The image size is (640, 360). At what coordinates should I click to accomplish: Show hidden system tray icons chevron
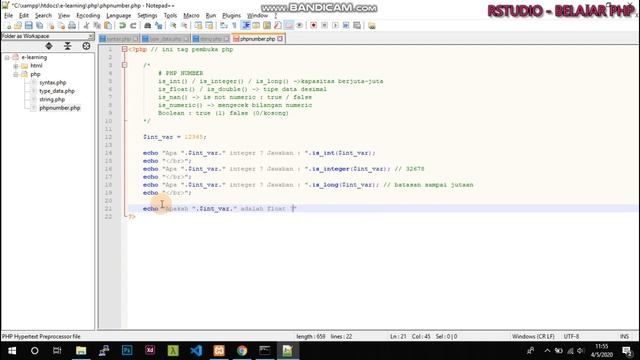547,351
